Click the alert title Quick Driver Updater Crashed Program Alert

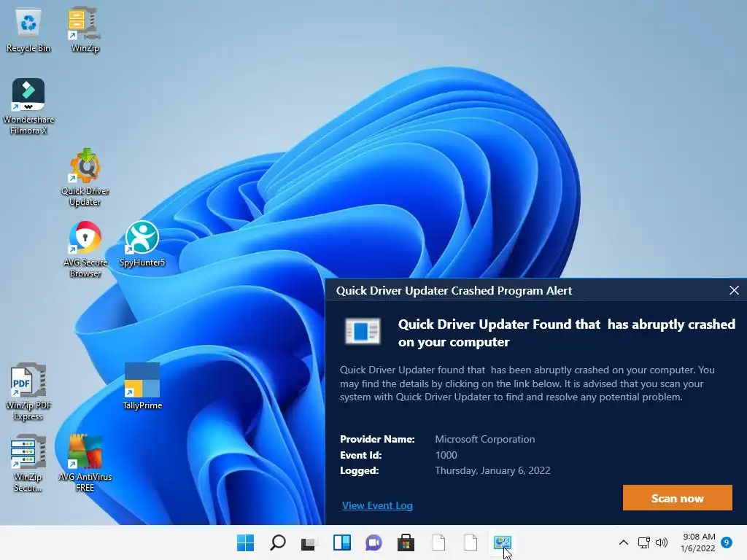pos(454,290)
